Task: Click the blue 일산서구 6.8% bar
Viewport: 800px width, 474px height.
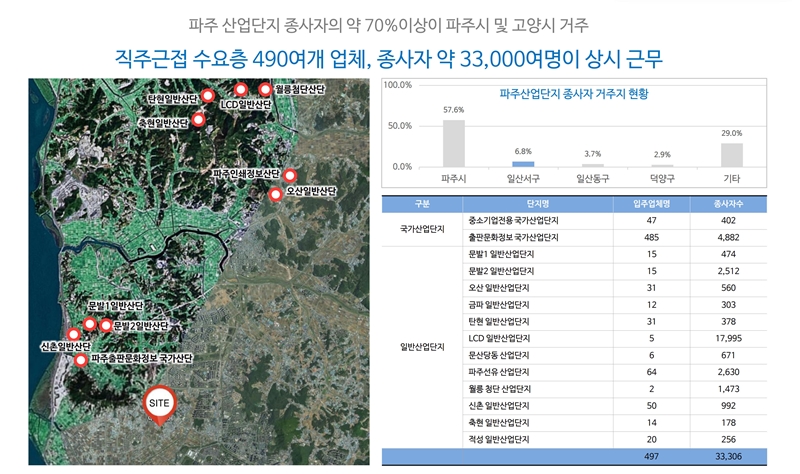Action: click(x=523, y=163)
